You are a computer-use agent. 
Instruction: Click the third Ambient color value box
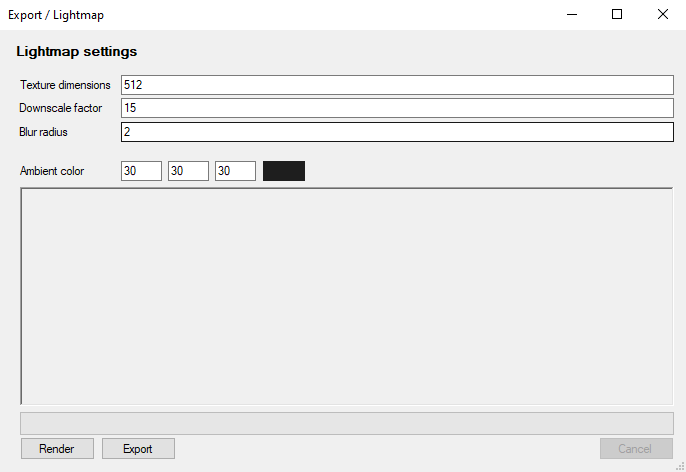pos(235,171)
